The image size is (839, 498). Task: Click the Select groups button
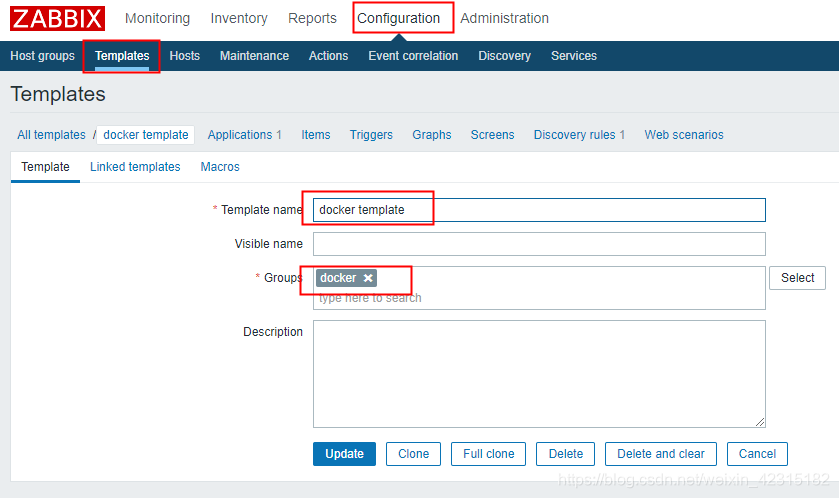pos(797,278)
